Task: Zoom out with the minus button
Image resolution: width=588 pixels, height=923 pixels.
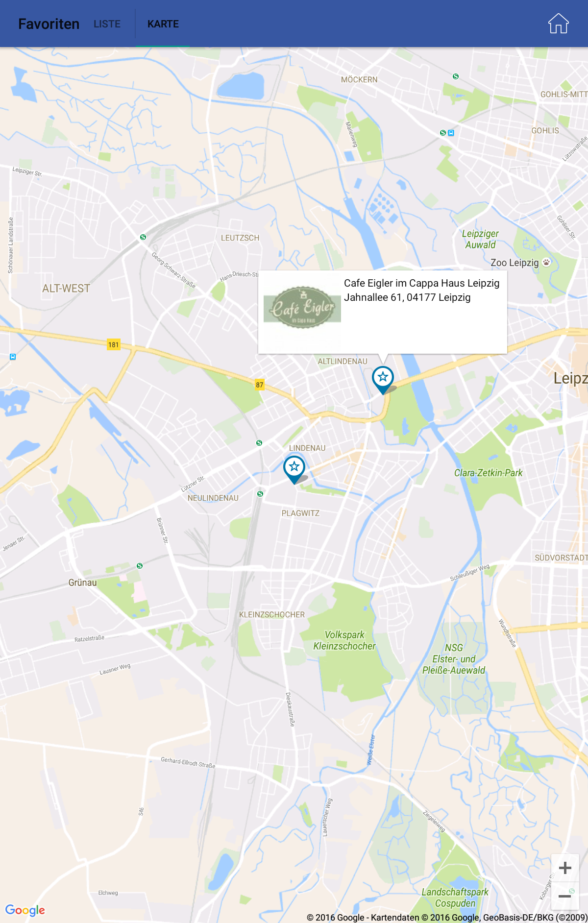Action: (565, 897)
